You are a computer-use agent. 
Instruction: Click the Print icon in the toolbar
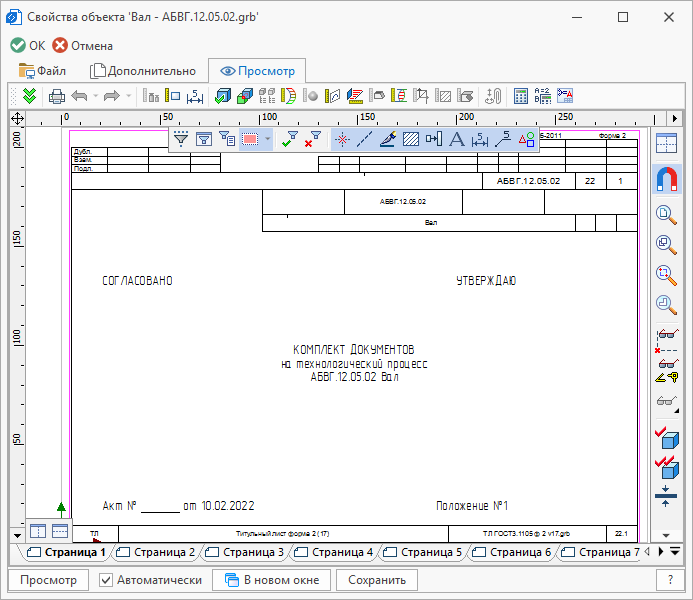[57, 96]
